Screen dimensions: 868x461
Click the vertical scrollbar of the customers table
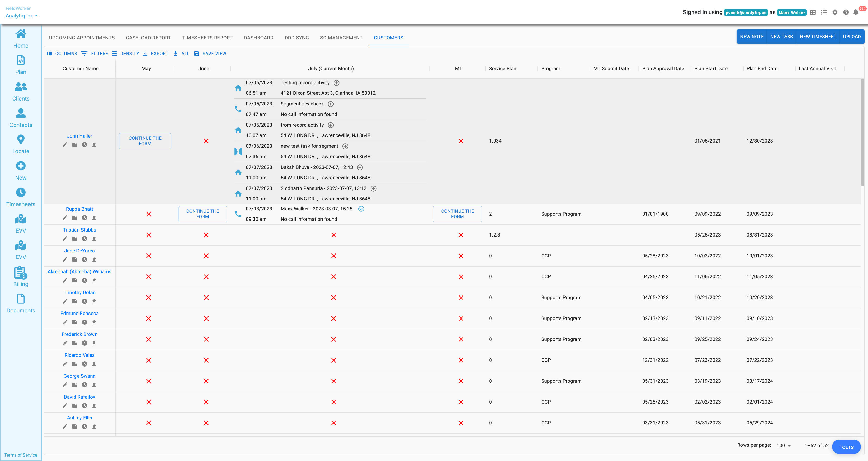862,132
